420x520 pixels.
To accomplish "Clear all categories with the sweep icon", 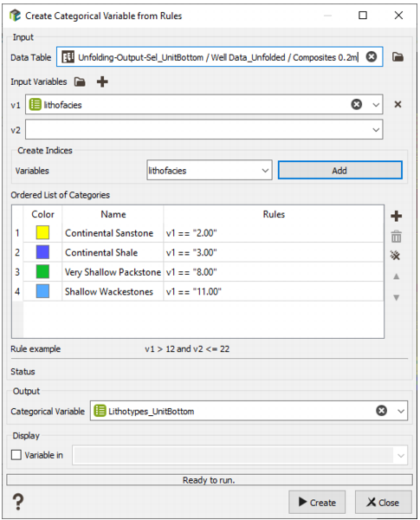I will coord(395,256).
